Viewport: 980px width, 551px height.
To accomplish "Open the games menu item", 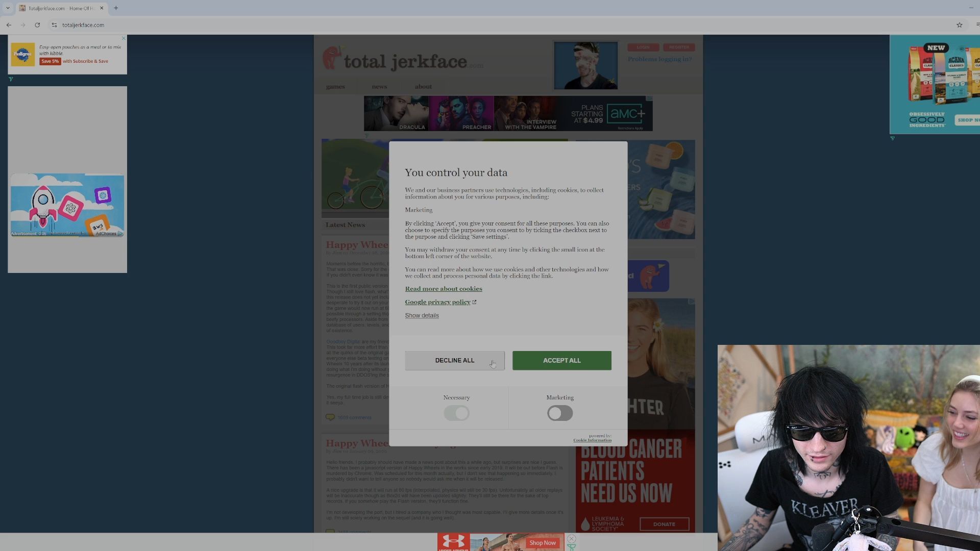I will pyautogui.click(x=335, y=86).
